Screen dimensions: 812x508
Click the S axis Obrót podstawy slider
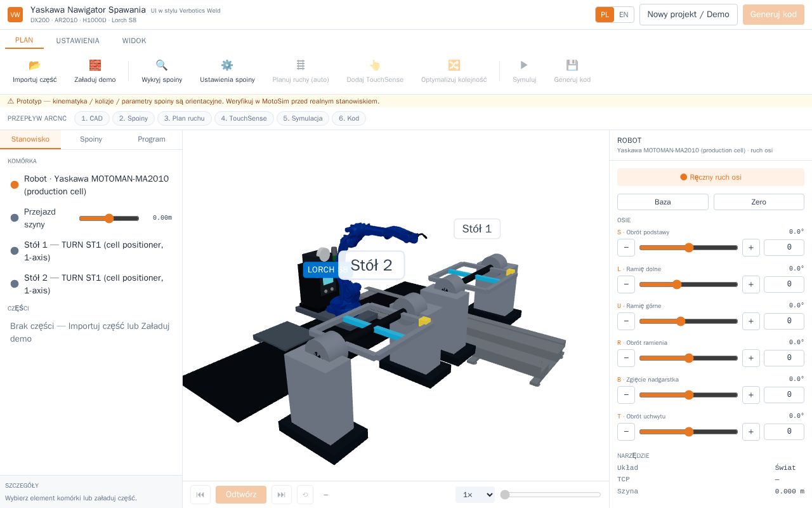tap(688, 248)
